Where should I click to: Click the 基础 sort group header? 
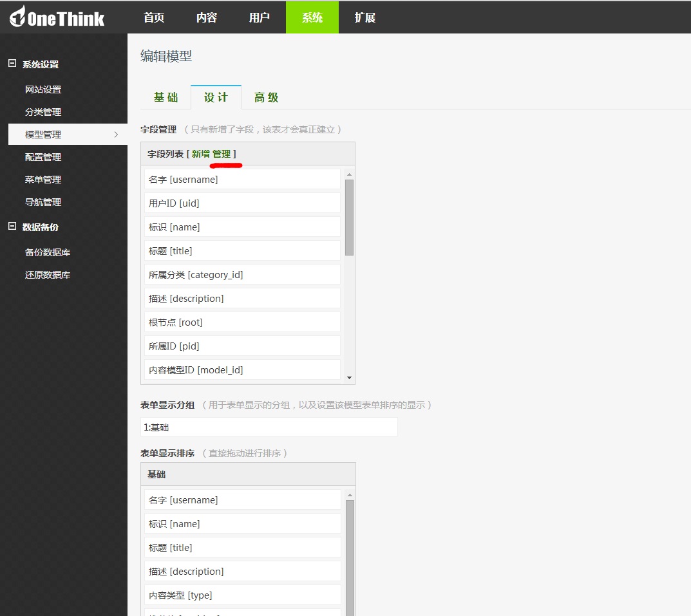click(x=248, y=474)
